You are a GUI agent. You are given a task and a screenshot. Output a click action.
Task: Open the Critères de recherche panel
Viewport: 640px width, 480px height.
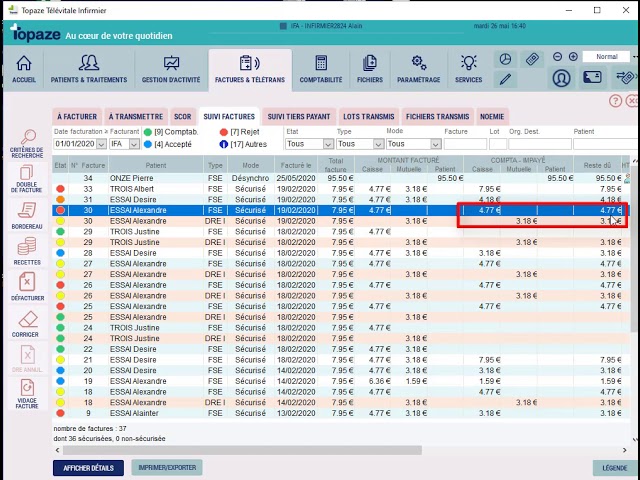click(x=27, y=141)
